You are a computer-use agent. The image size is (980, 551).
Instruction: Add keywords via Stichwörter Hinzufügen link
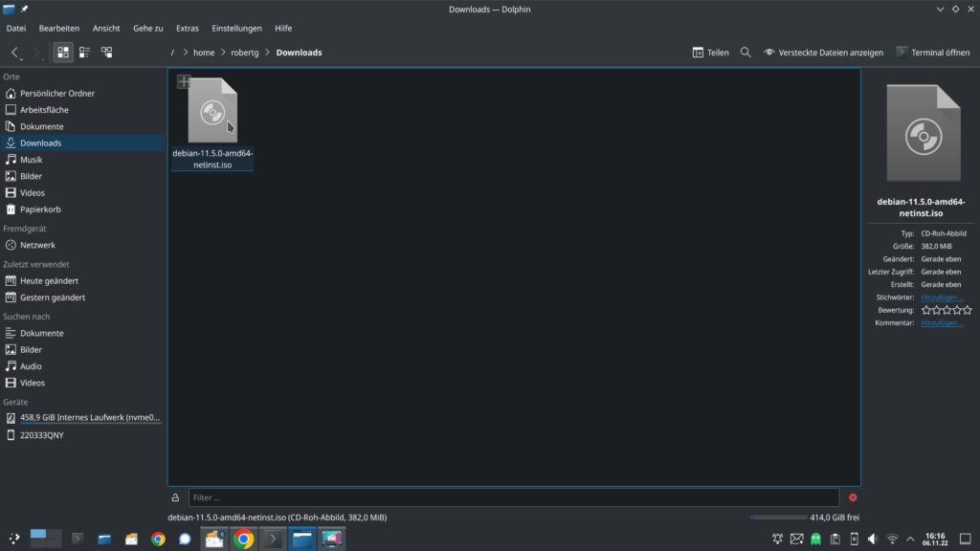(x=942, y=298)
